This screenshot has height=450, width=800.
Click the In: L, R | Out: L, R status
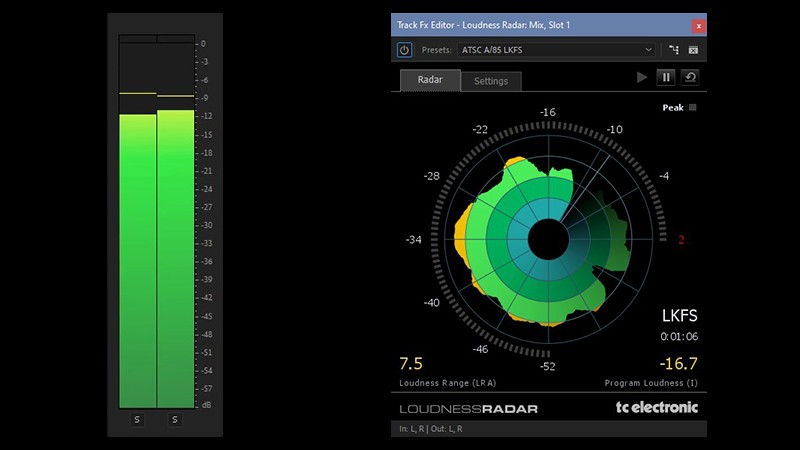click(431, 429)
